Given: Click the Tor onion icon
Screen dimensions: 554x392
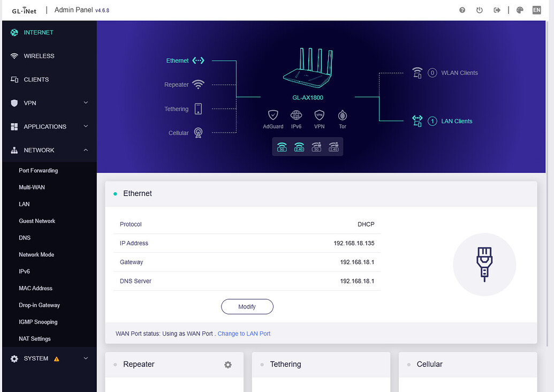Looking at the screenshot, I should click(x=343, y=115).
